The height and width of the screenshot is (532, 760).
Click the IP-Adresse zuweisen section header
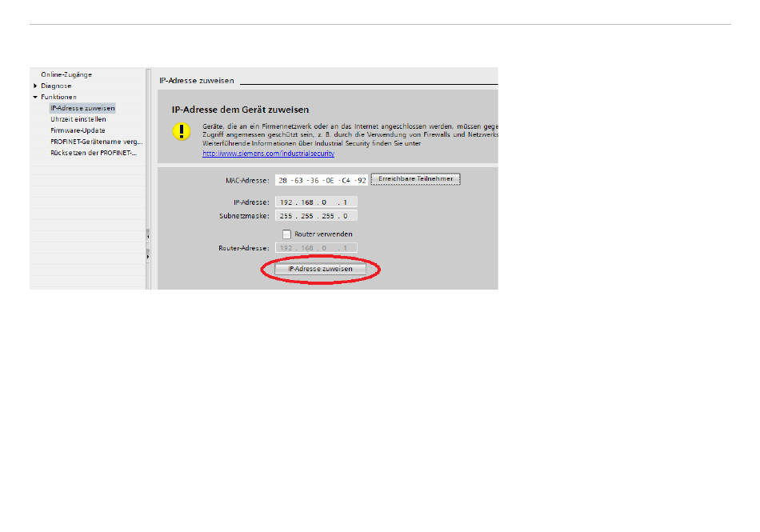pos(197,81)
